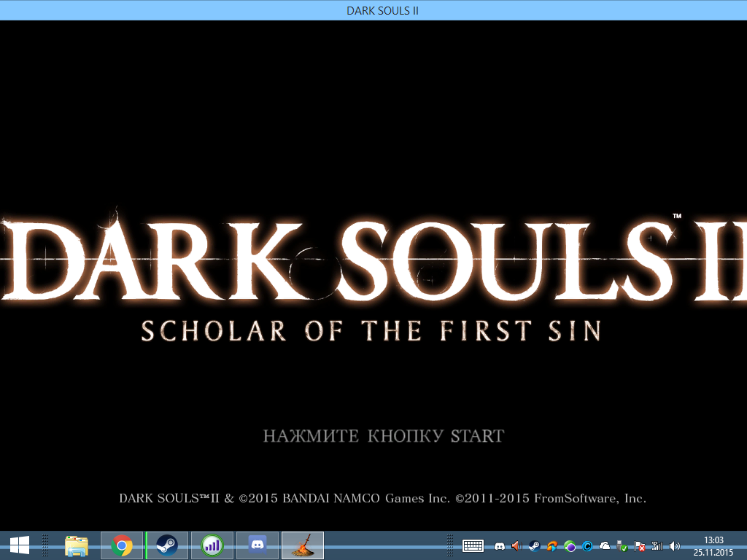The width and height of the screenshot is (747, 560).
Task: Click the DARK SOULS II window title bar
Action: pos(373,10)
